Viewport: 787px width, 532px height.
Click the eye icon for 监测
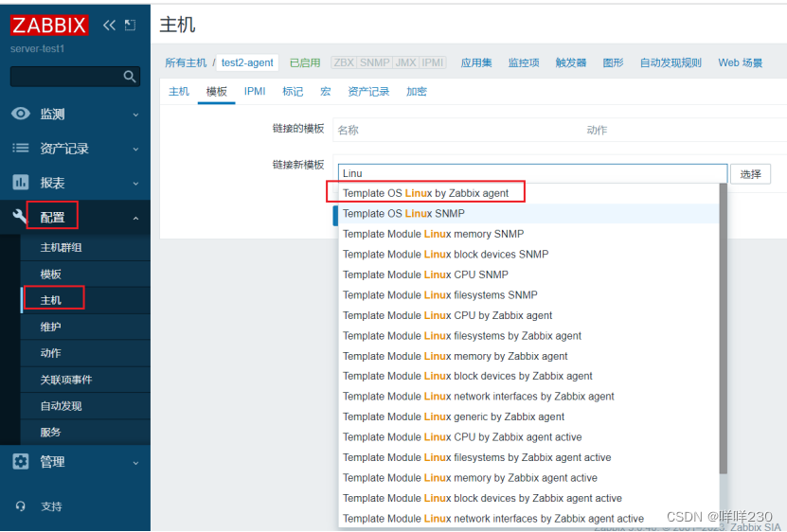21,114
